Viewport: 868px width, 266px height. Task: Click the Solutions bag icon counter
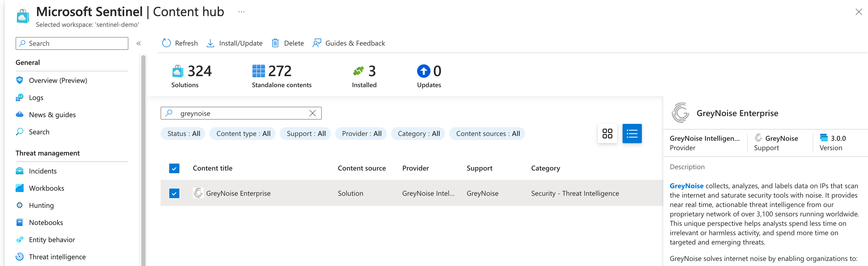tap(178, 71)
